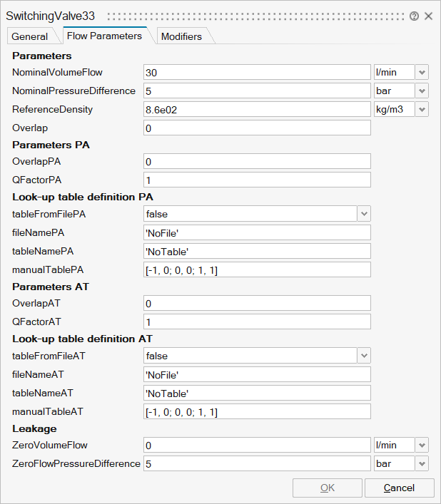Open ZeroVolumeFlow unit dropdown
Screen dimensions: 441x504
click(x=422, y=445)
